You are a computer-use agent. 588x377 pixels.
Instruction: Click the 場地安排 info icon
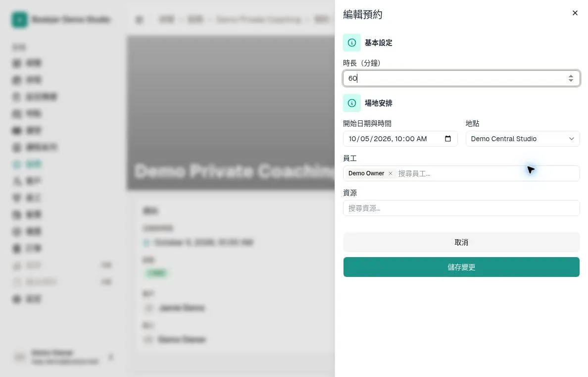coord(352,103)
